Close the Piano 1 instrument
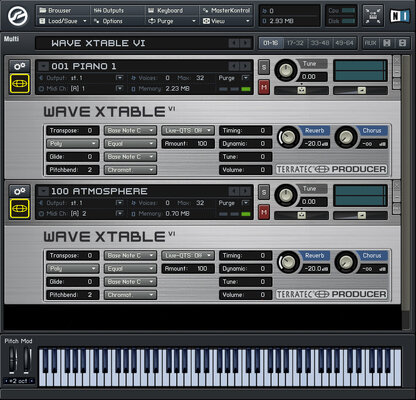Image resolution: width=416 pixels, height=400 pixels. (396, 61)
